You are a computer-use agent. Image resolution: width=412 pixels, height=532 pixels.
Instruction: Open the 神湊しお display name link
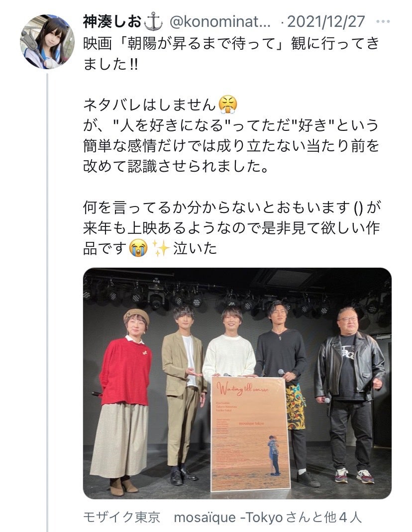(x=112, y=22)
